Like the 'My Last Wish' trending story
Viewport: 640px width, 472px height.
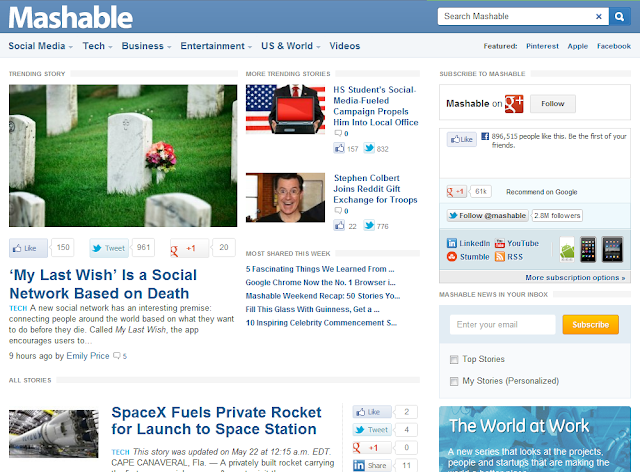[28, 248]
